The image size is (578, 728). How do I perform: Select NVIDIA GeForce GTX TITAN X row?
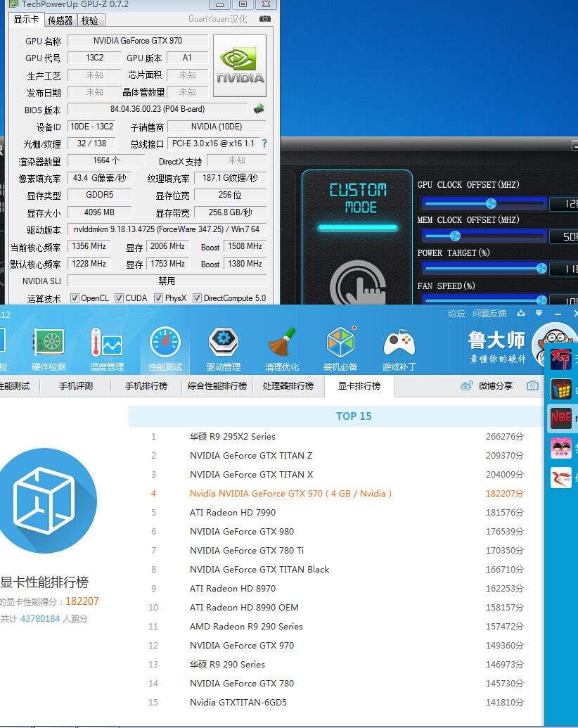[x=338, y=475]
